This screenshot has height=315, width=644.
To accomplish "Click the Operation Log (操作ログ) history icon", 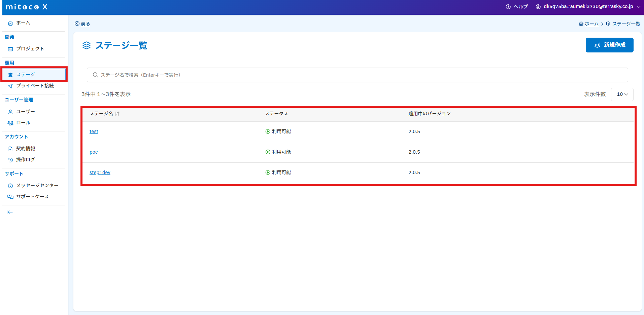I will 10,160.
